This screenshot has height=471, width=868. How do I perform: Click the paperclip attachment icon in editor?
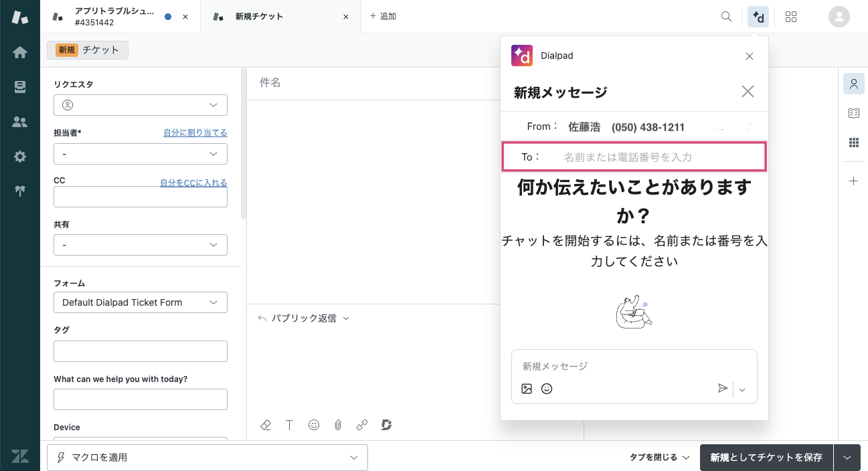point(338,425)
